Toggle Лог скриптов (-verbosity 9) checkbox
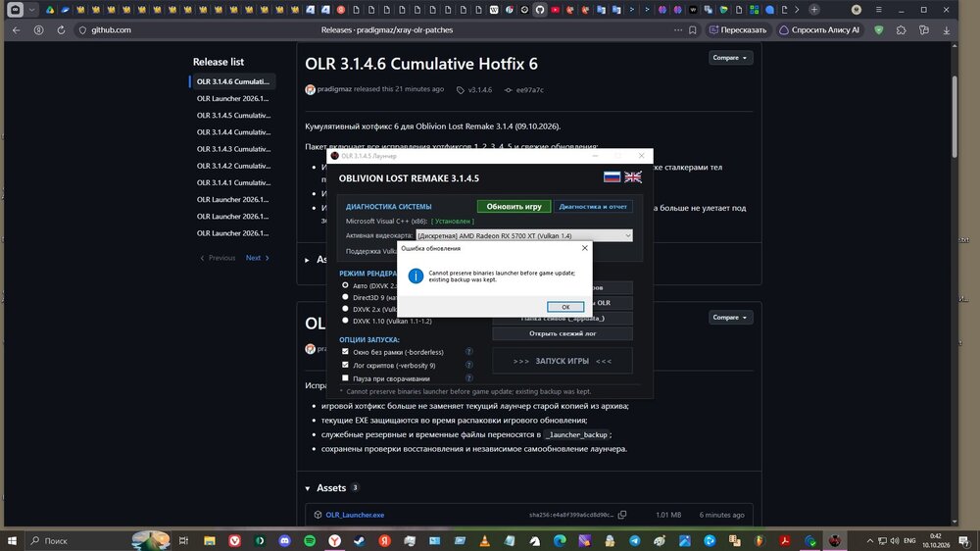The image size is (980, 551). coord(345,365)
